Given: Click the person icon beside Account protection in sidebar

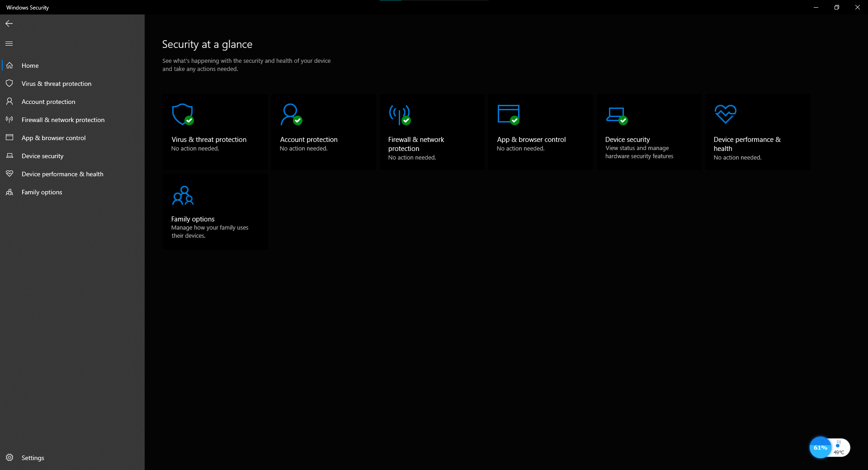Looking at the screenshot, I should point(9,102).
